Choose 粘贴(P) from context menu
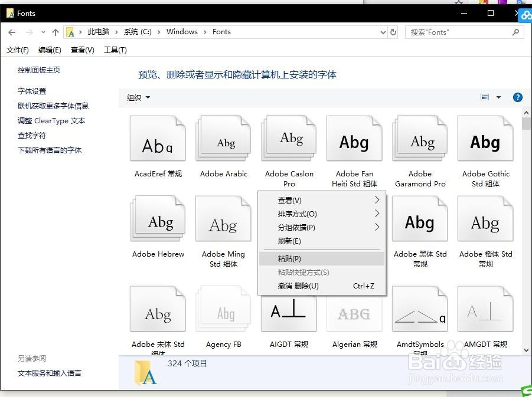The width and height of the screenshot is (532, 397). 321,259
